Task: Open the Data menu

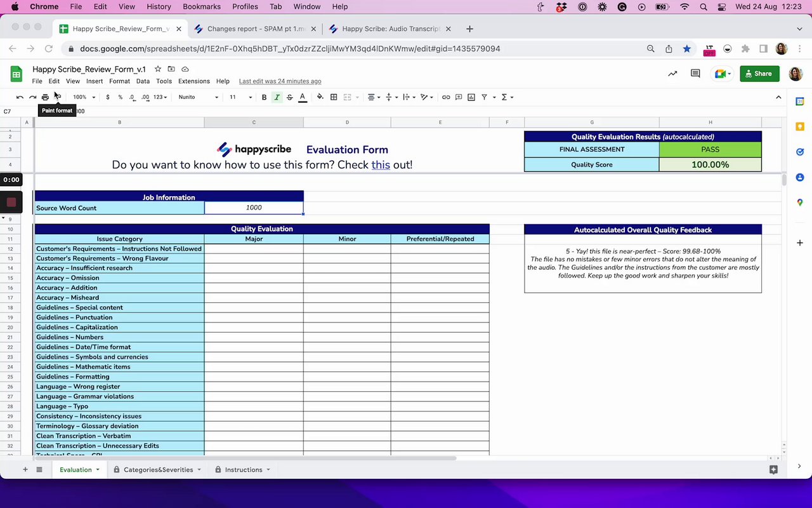Action: point(143,81)
